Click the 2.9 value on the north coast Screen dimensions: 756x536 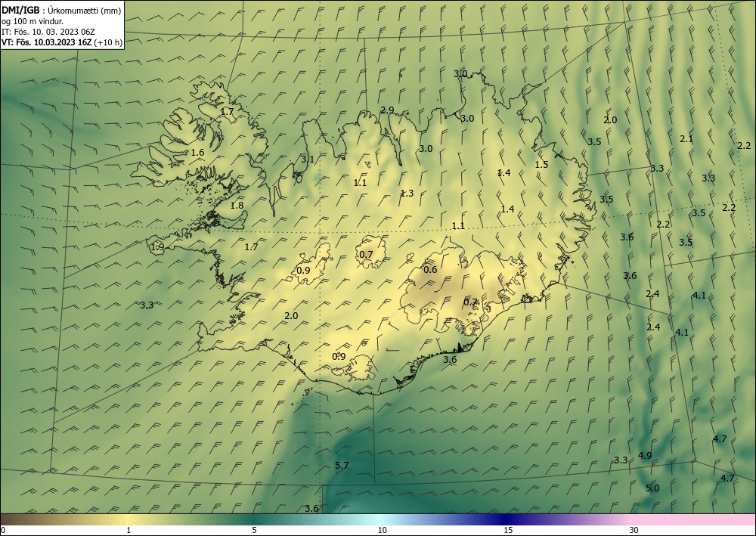click(x=387, y=110)
